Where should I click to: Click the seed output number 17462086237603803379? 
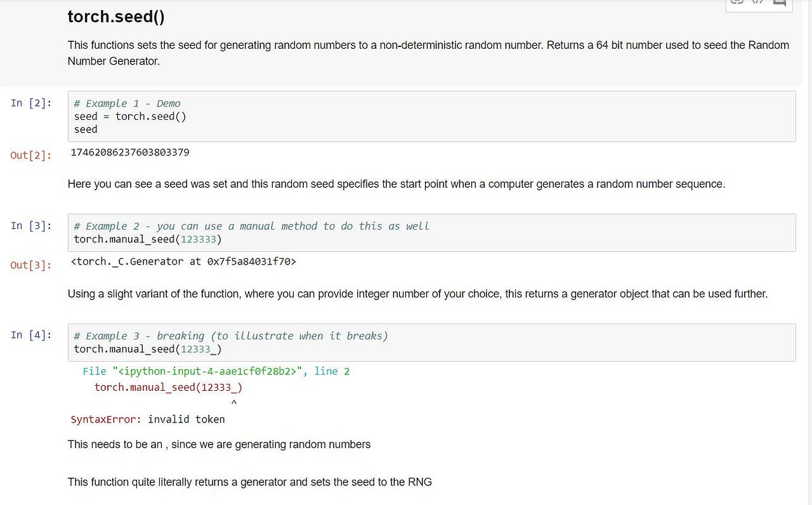129,152
